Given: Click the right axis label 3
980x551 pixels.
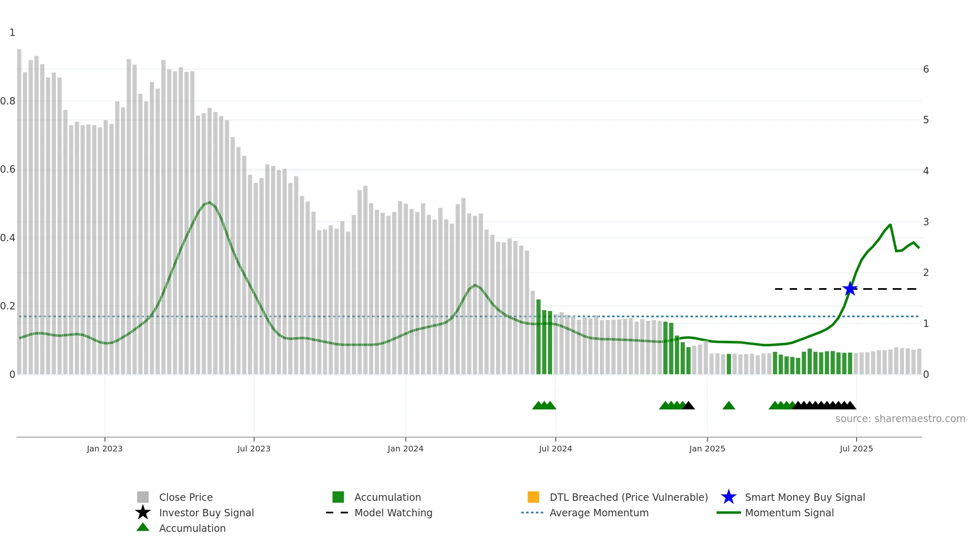Looking at the screenshot, I should (x=926, y=222).
